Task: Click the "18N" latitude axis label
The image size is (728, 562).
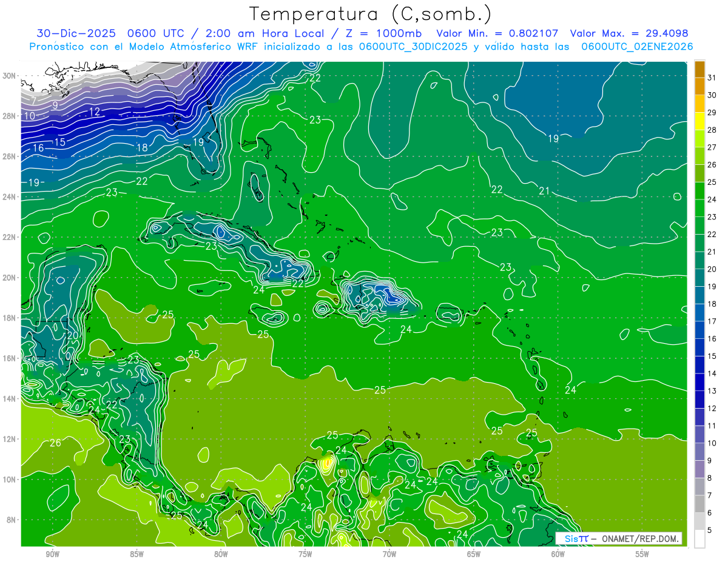Action: (10, 318)
